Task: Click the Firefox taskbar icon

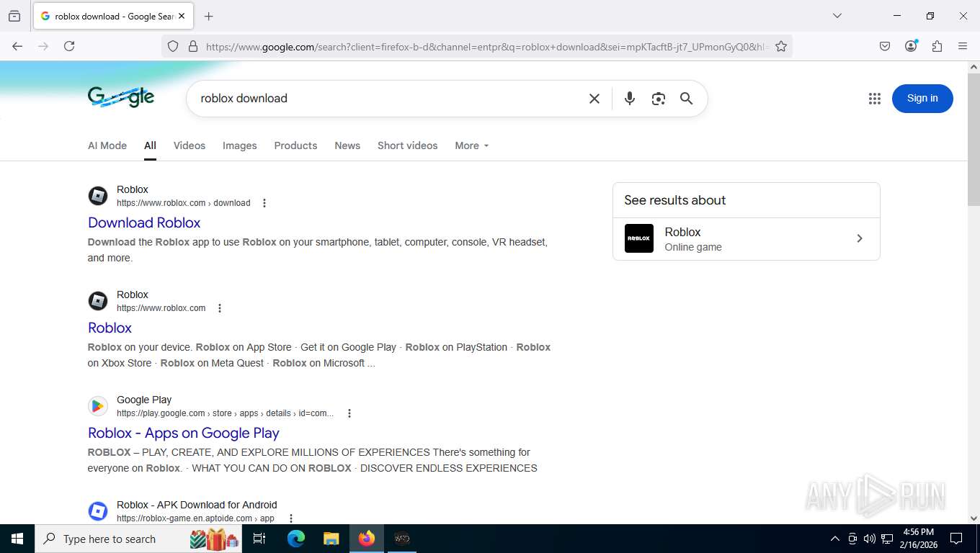Action: click(x=366, y=539)
